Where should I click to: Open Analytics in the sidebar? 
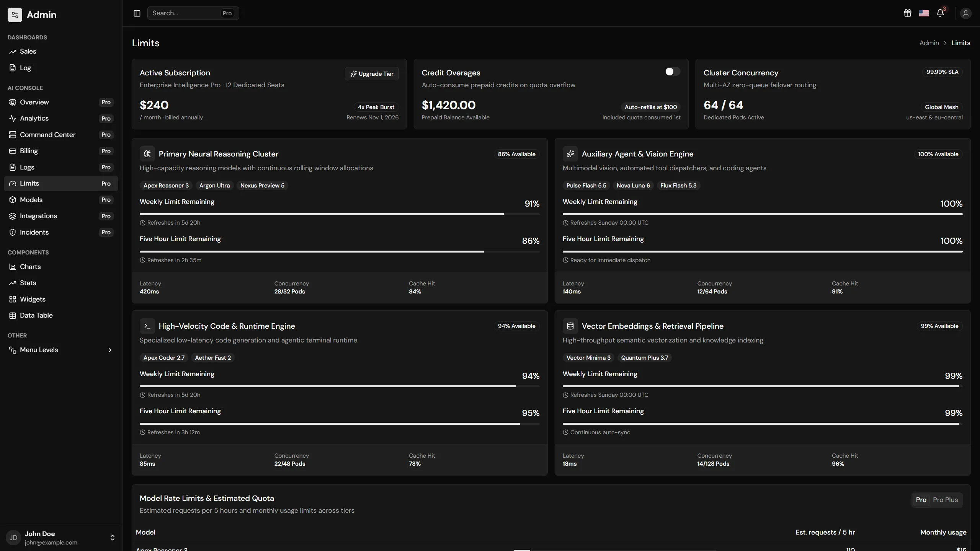pos(61,118)
